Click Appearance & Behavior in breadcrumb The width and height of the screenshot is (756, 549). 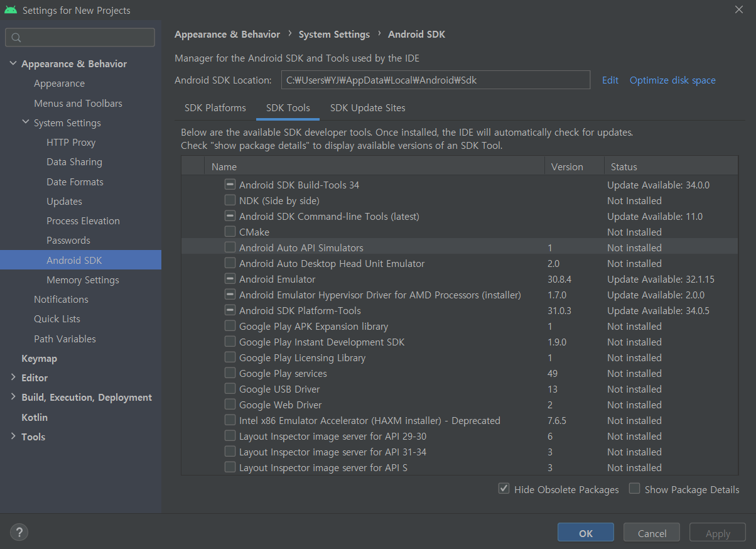[227, 35]
